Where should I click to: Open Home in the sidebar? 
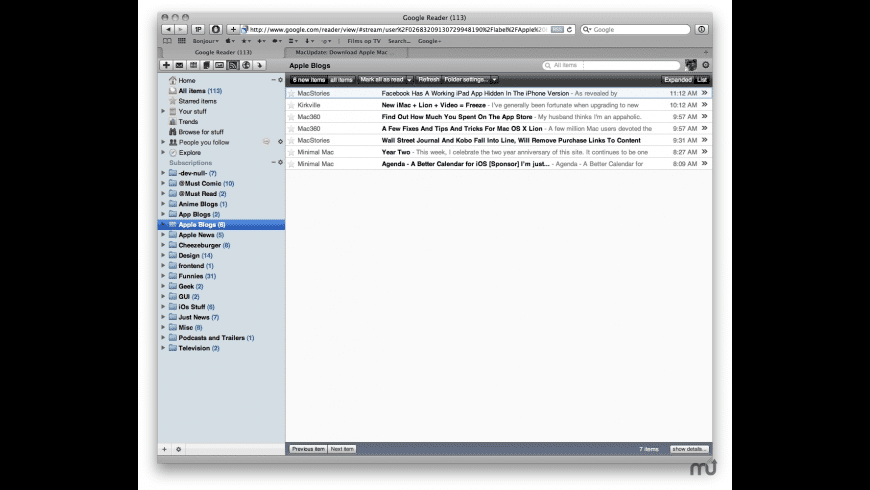click(x=186, y=80)
